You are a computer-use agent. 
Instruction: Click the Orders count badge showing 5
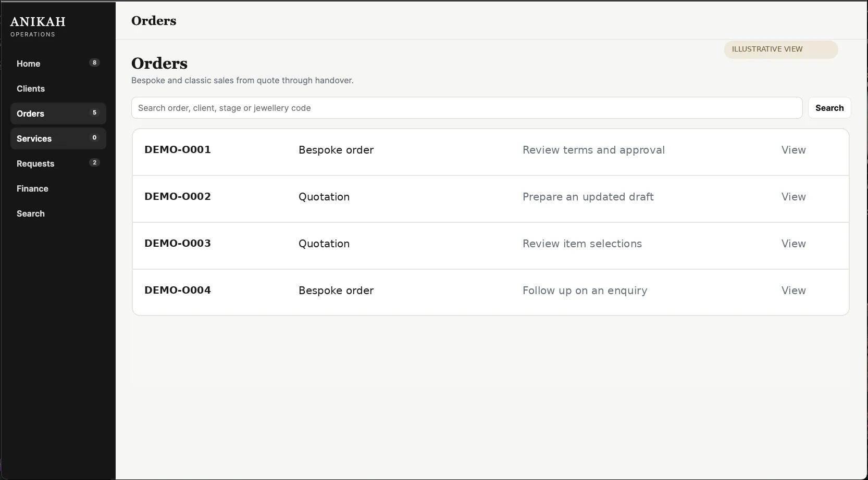pyautogui.click(x=94, y=112)
